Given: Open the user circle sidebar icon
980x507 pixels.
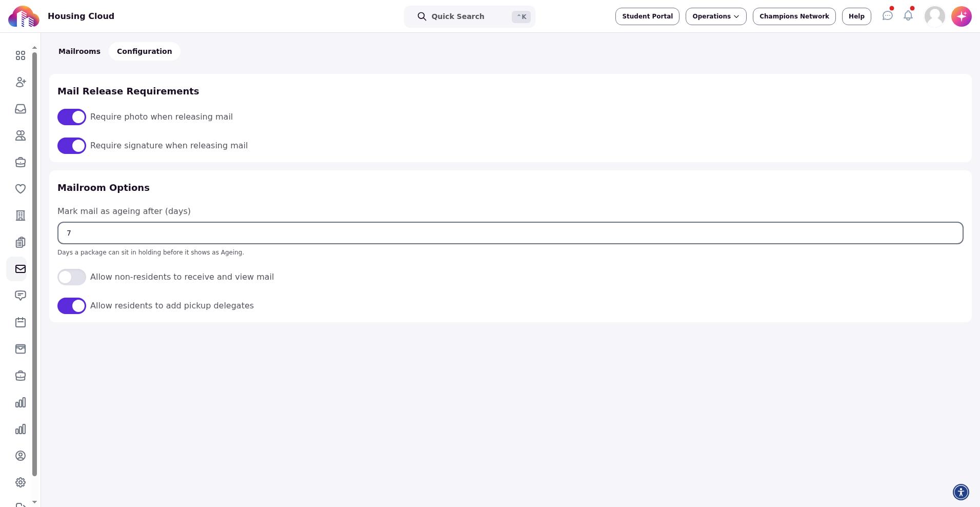Looking at the screenshot, I should (x=21, y=456).
